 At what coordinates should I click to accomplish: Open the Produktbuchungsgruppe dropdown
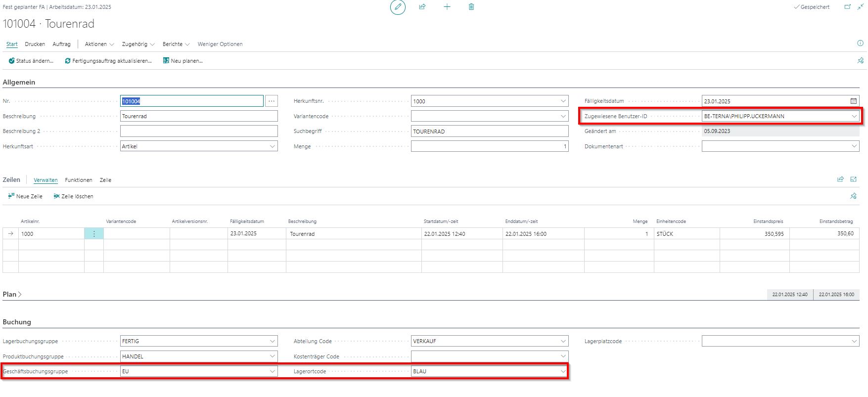tap(273, 356)
